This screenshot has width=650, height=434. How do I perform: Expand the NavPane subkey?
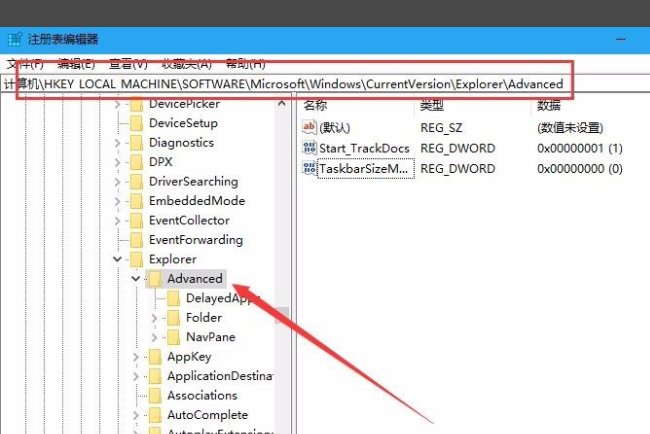click(154, 337)
